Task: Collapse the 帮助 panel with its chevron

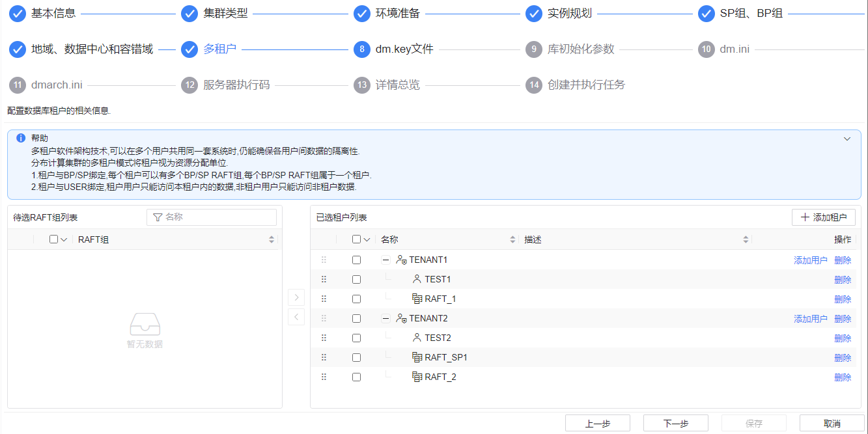Action: 847,139
